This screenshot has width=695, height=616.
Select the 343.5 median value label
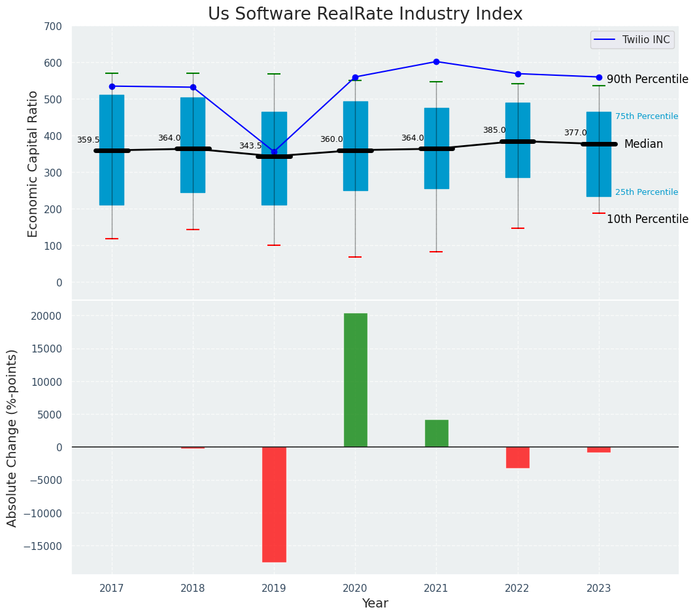point(250,146)
